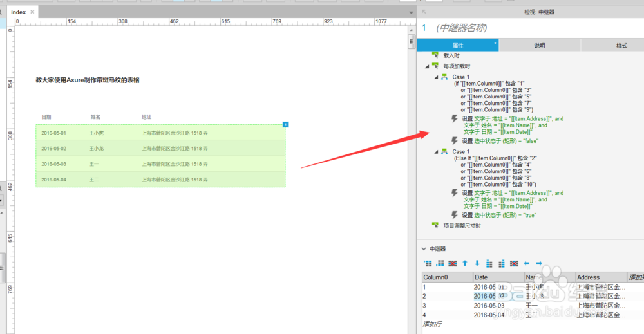This screenshot has height=334, width=644.
Task: Move dataset column left with left arrow
Action: [x=527, y=263]
